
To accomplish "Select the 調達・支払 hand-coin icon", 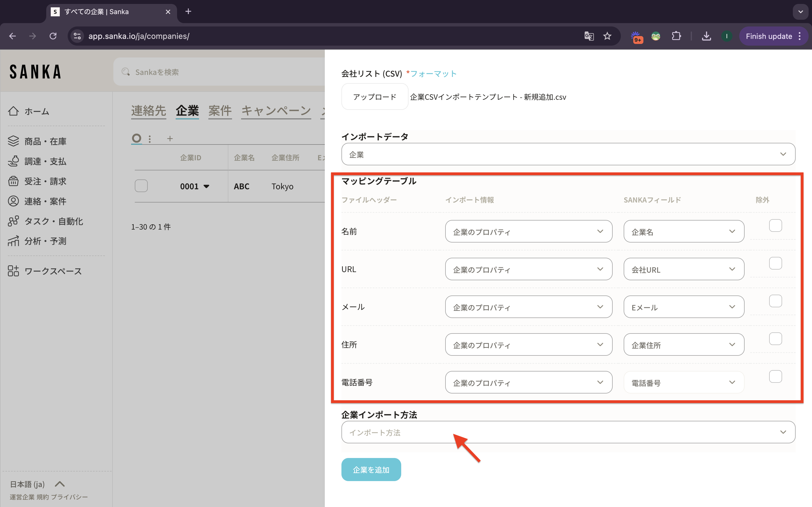I will click(x=14, y=161).
